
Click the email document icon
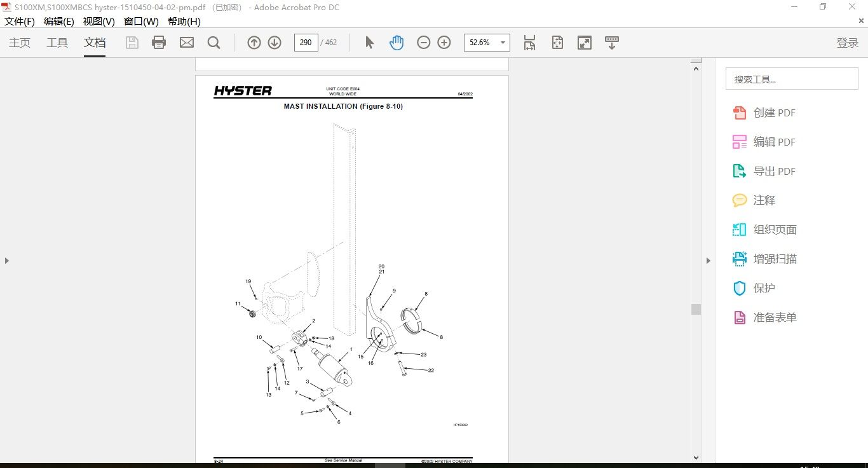[186, 42]
